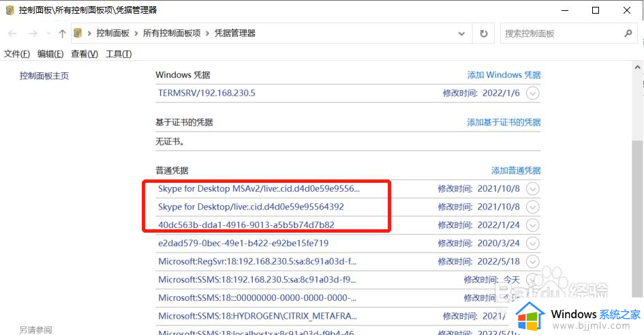Image resolution: width=644 pixels, height=335 pixels.
Task: Open 控制面板主页 link in sidebar
Action: [44, 76]
